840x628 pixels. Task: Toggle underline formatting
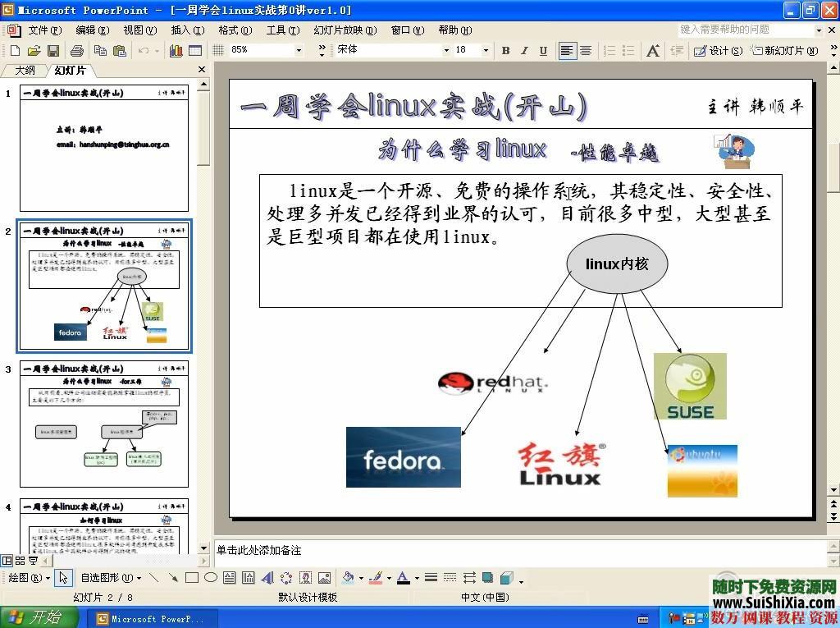(x=544, y=49)
